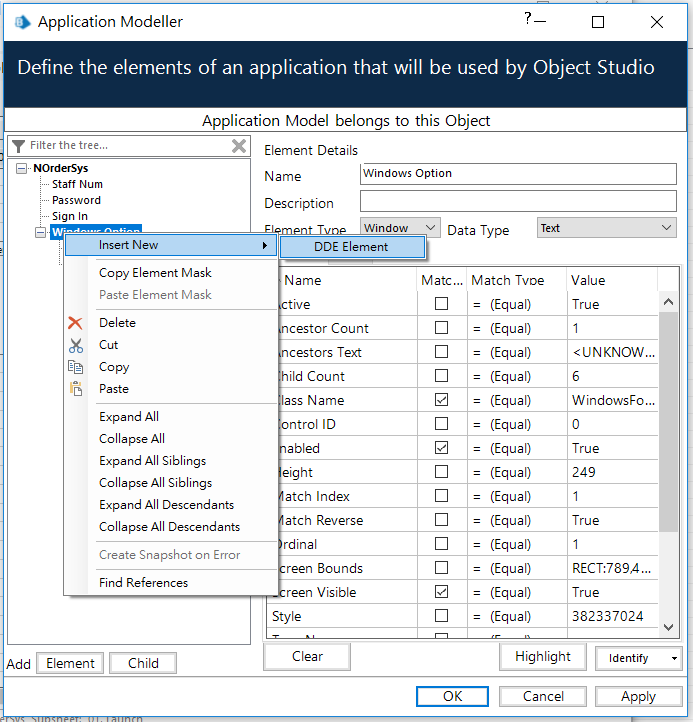Tick the Active match checkbox
This screenshot has width=693, height=722.
tap(441, 304)
